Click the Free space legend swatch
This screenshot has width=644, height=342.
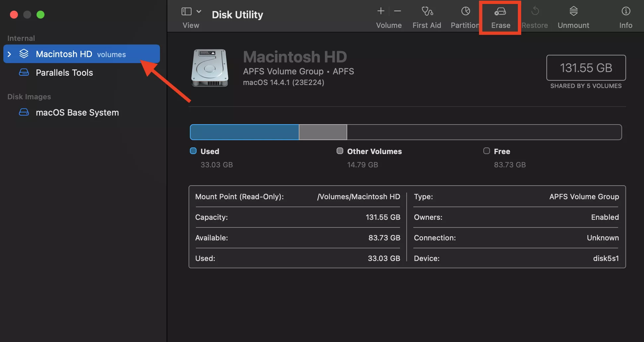[487, 151]
